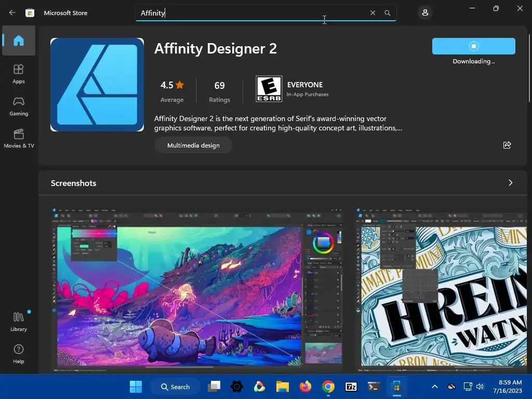532x399 pixels.
Task: Open the Home sidebar tab
Action: click(x=19, y=41)
